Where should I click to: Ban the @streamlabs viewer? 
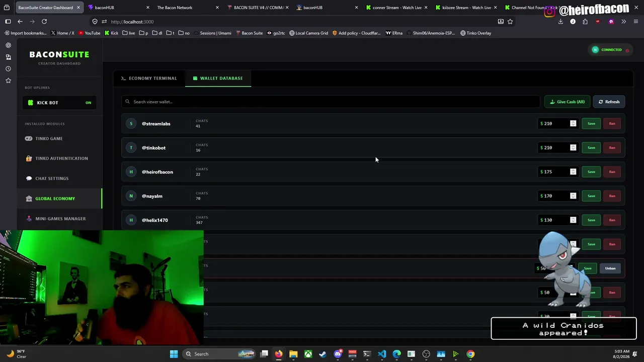coord(612,124)
